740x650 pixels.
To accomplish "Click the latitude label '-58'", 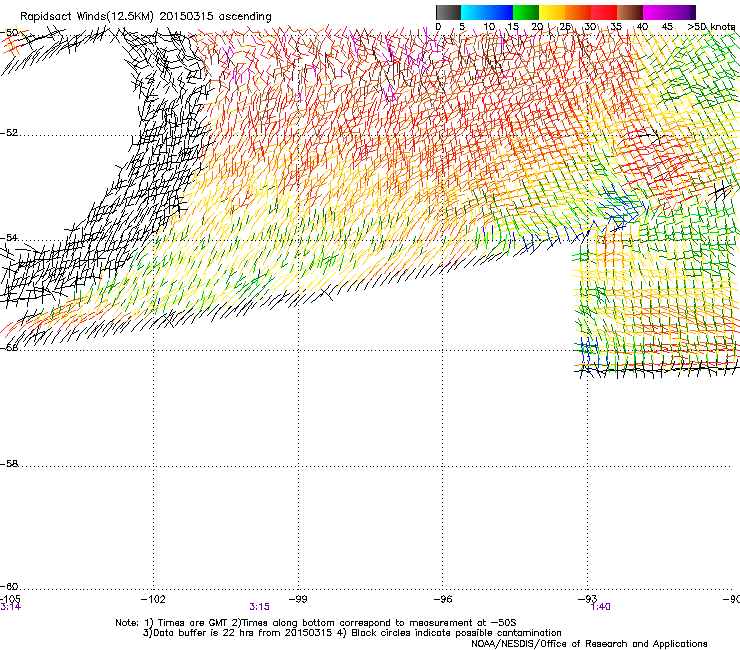I will 9,464.
